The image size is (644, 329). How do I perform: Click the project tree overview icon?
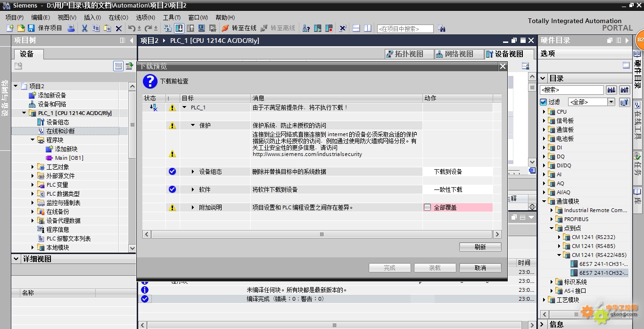pyautogui.click(x=118, y=66)
